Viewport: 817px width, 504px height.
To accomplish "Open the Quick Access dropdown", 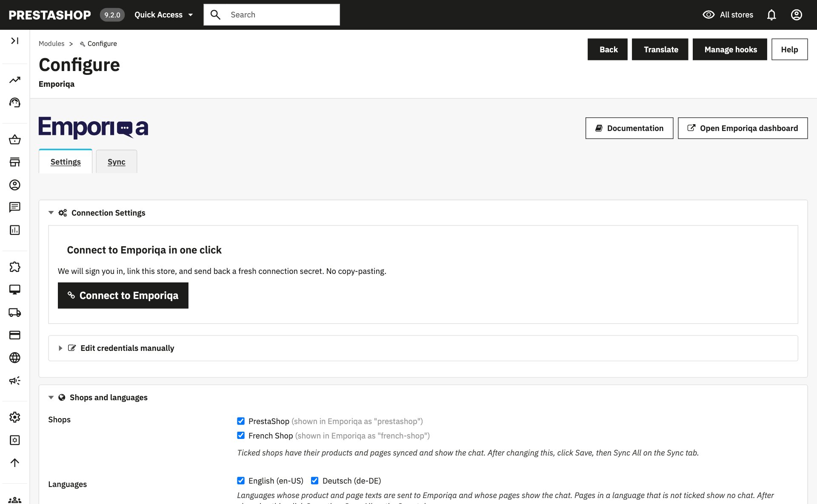I will point(164,15).
